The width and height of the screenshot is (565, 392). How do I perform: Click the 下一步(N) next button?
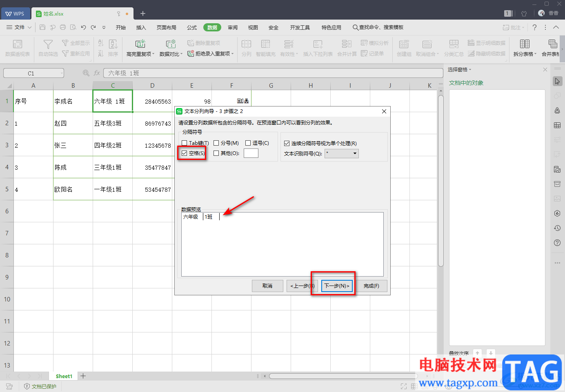pyautogui.click(x=337, y=286)
